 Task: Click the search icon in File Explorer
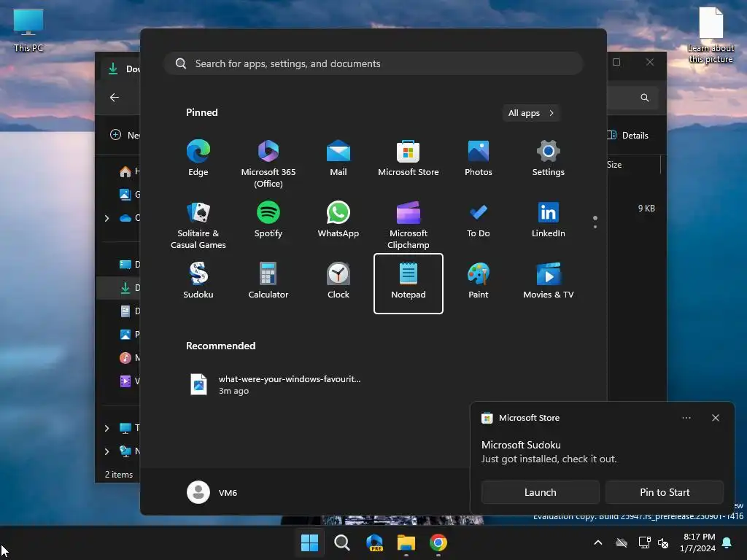point(645,97)
